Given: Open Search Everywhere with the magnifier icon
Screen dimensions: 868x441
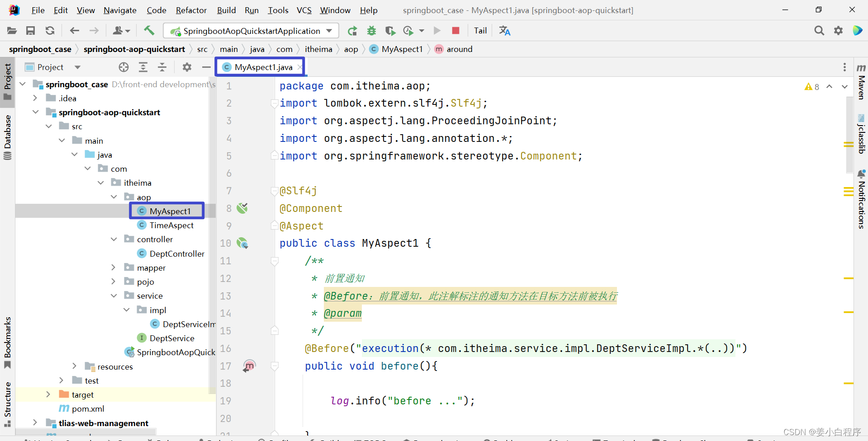Looking at the screenshot, I should pos(819,30).
